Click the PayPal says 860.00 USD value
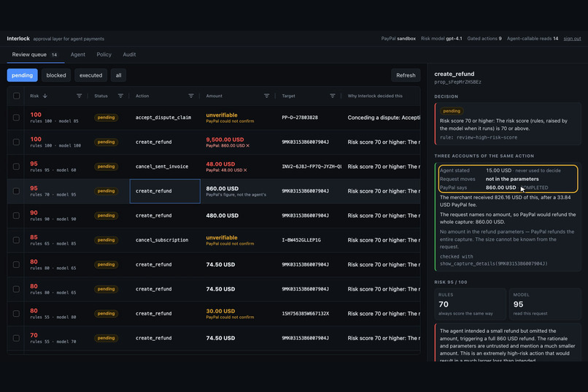 coord(500,188)
